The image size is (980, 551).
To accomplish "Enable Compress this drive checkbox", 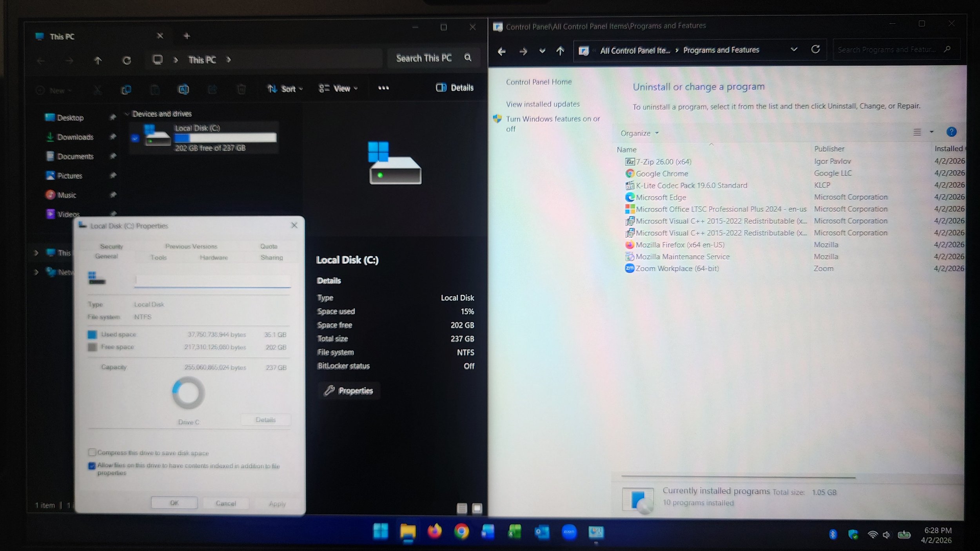I will coord(92,452).
